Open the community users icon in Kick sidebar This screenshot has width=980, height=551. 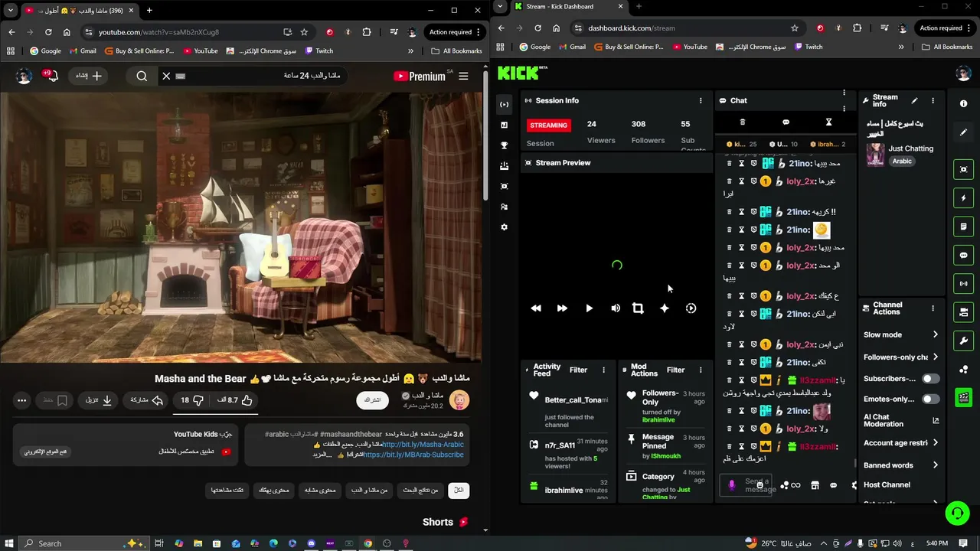pos(504,207)
